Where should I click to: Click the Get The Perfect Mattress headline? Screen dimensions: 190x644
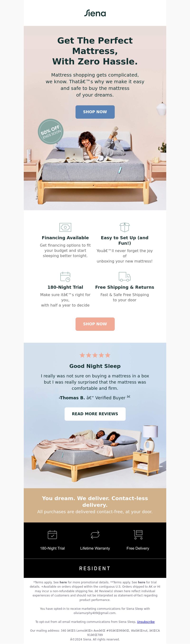(95, 51)
